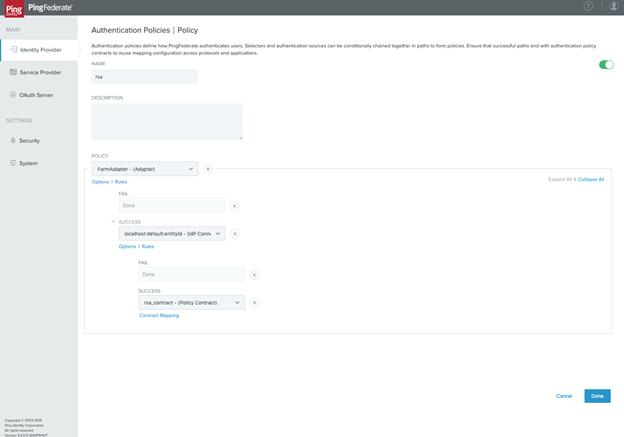Remove the nested FAIL Done node

click(x=254, y=275)
